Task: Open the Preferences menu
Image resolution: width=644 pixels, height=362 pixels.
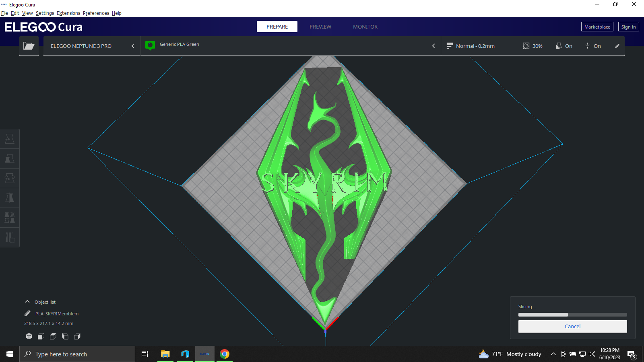Action: [96, 13]
